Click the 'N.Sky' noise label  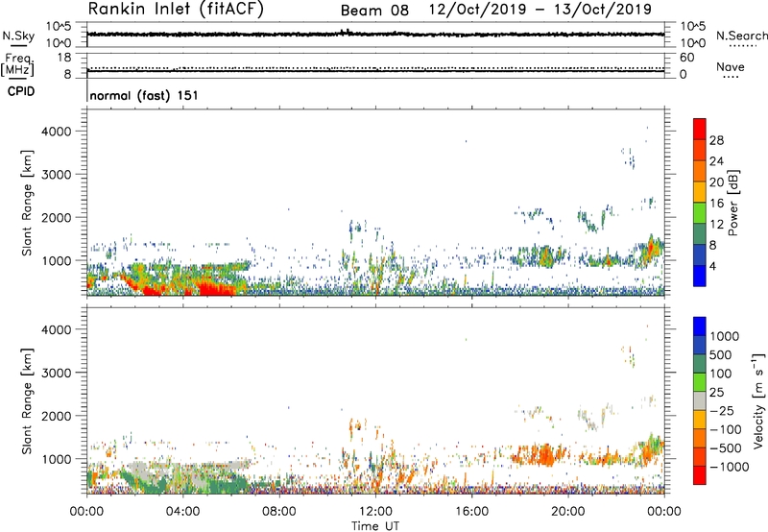click(18, 36)
